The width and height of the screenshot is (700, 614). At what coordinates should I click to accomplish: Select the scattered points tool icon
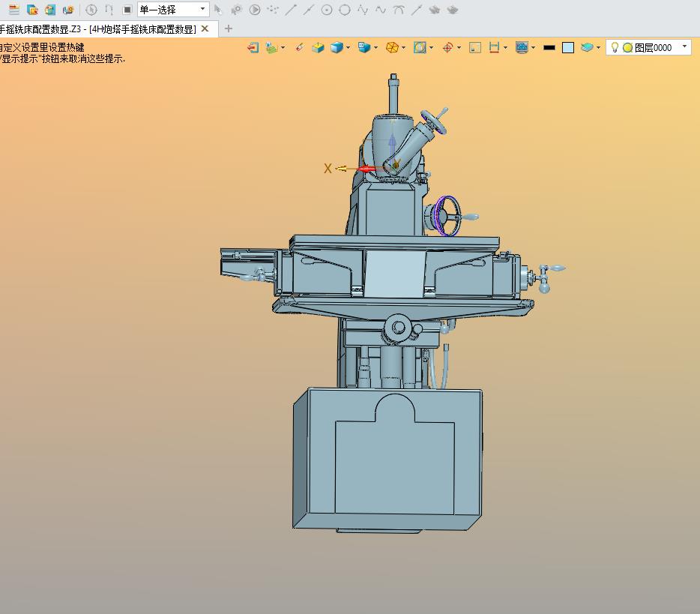coord(273,10)
